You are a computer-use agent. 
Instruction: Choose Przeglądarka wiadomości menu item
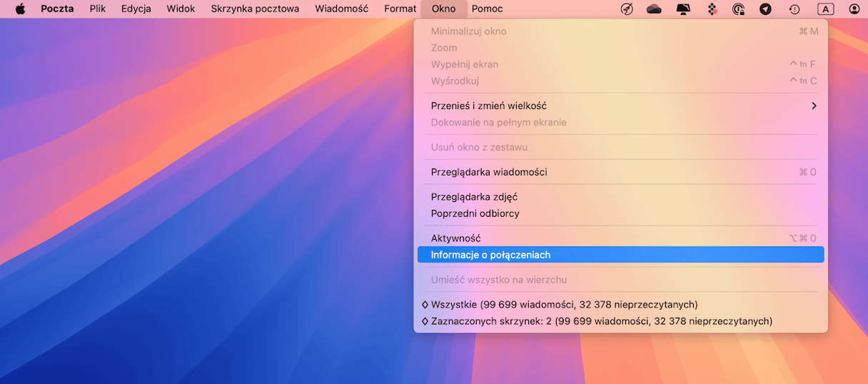(x=620, y=172)
